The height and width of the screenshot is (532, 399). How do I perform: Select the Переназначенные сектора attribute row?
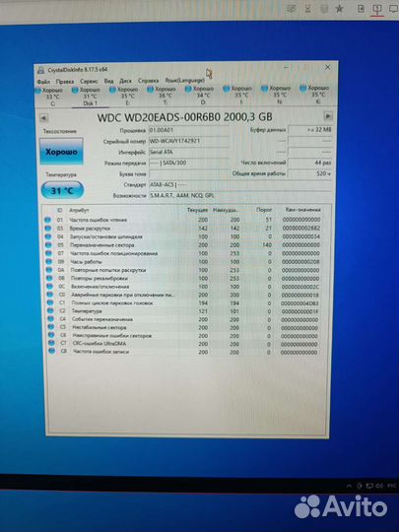tap(183, 245)
